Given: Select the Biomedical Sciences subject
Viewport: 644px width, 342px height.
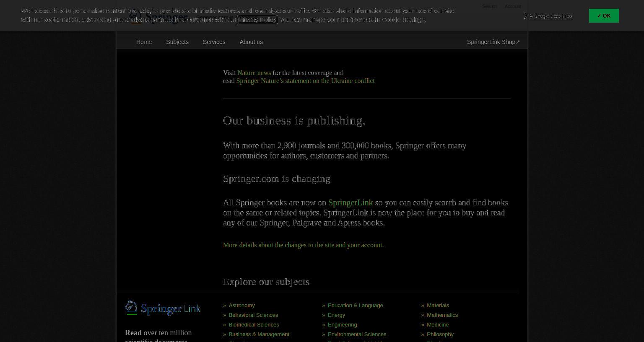Looking at the screenshot, I should pos(254,325).
